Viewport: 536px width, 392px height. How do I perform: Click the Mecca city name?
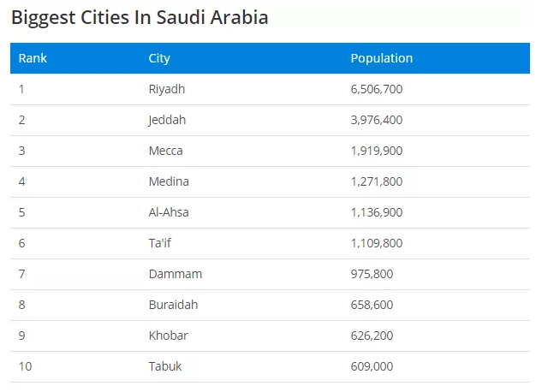tap(165, 151)
